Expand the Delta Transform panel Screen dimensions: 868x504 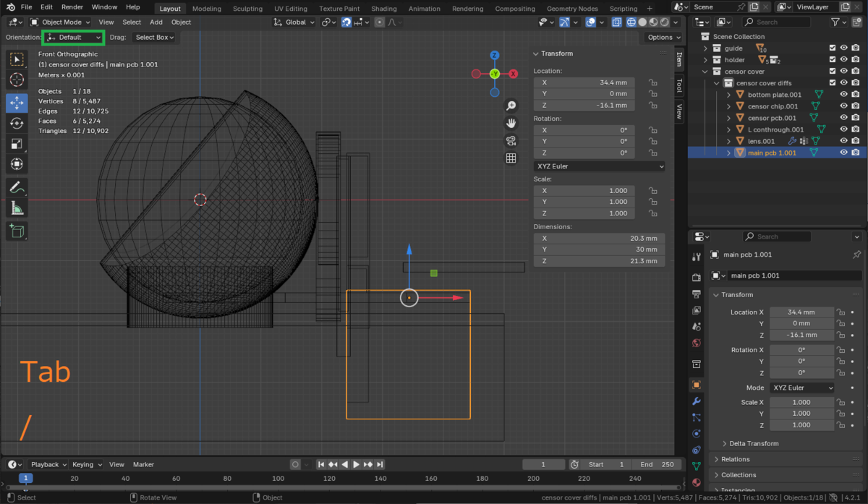click(x=754, y=443)
